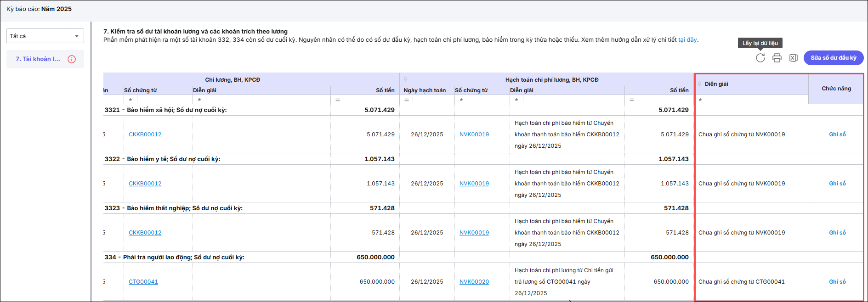
Task: Click the refresh data (Lấy lại dữ liệu) icon
Action: [x=760, y=58]
